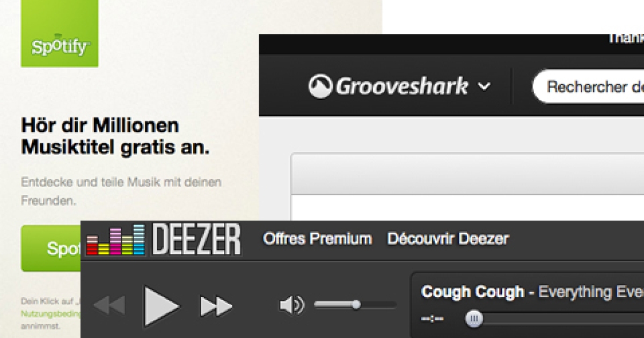644x338 pixels.
Task: Skip to next track in Deezer
Action: coord(216,306)
